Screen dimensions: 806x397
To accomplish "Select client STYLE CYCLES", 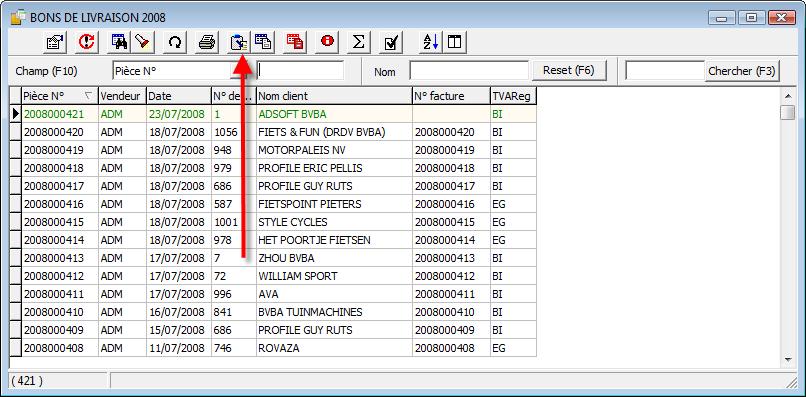I will point(292,222).
